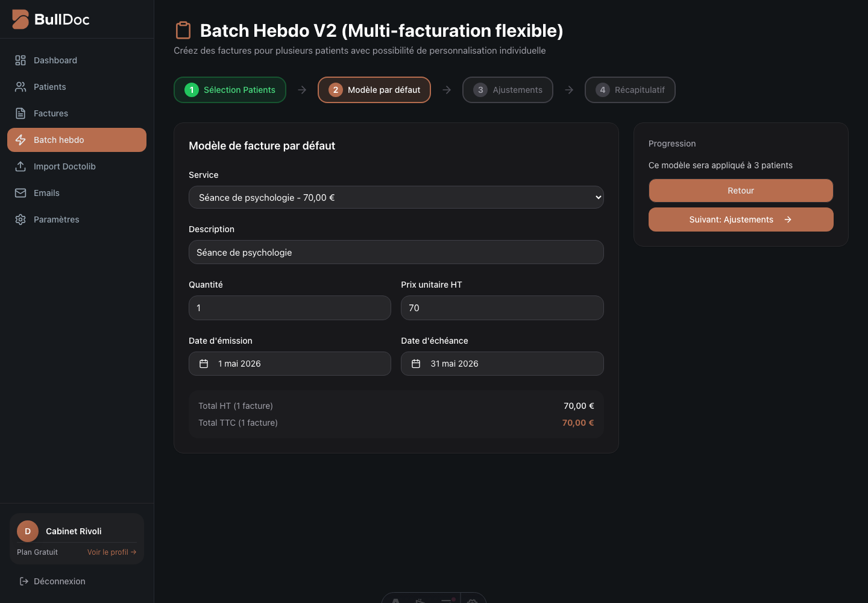Click calendar icon in Date d'émission field
The width and height of the screenshot is (868, 603).
[x=204, y=364]
